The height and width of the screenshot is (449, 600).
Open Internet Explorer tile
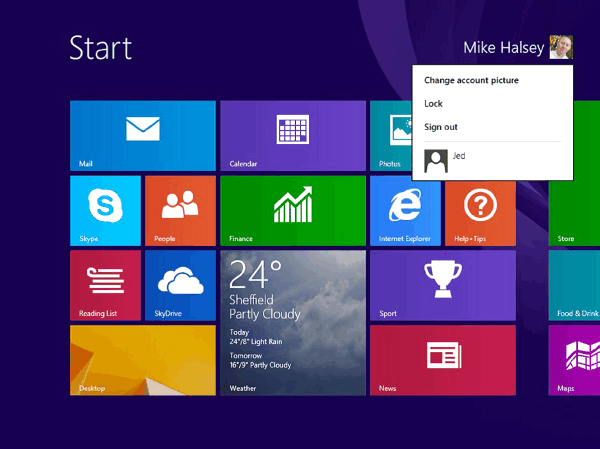405,210
